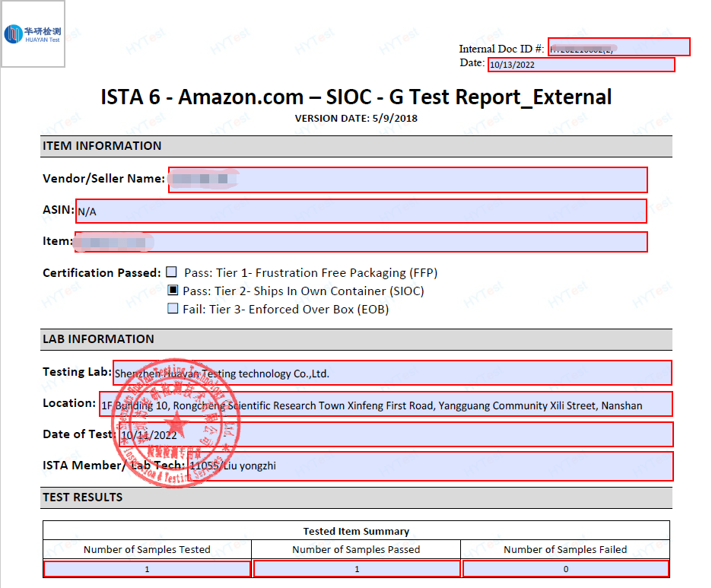The width and height of the screenshot is (712, 588).
Task: Toggle the Tier 2 Ships In Own Container checkbox
Action: tap(172, 291)
